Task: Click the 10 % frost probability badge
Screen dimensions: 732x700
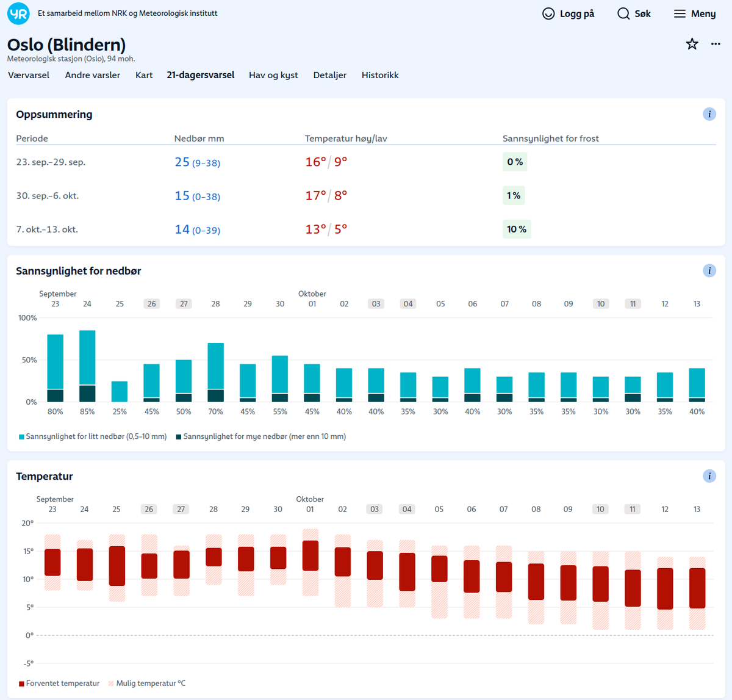Action: (x=517, y=229)
